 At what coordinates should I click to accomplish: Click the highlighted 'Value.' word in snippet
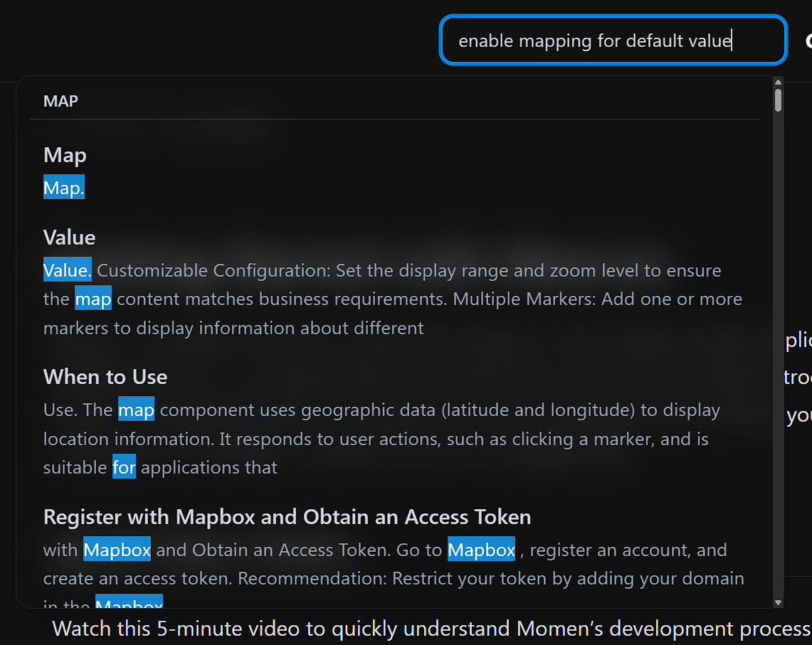click(68, 270)
